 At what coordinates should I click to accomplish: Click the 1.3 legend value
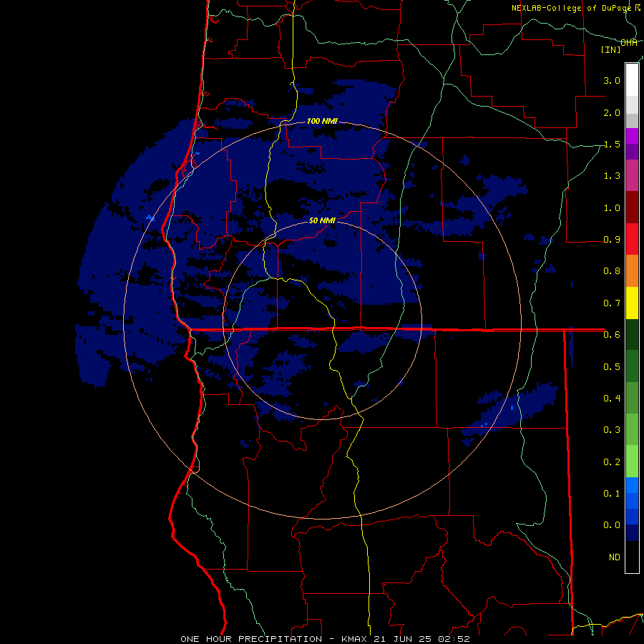612,176
